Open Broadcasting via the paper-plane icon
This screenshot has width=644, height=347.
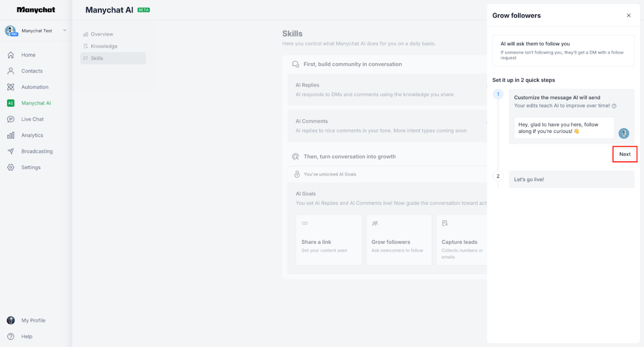[x=10, y=151]
